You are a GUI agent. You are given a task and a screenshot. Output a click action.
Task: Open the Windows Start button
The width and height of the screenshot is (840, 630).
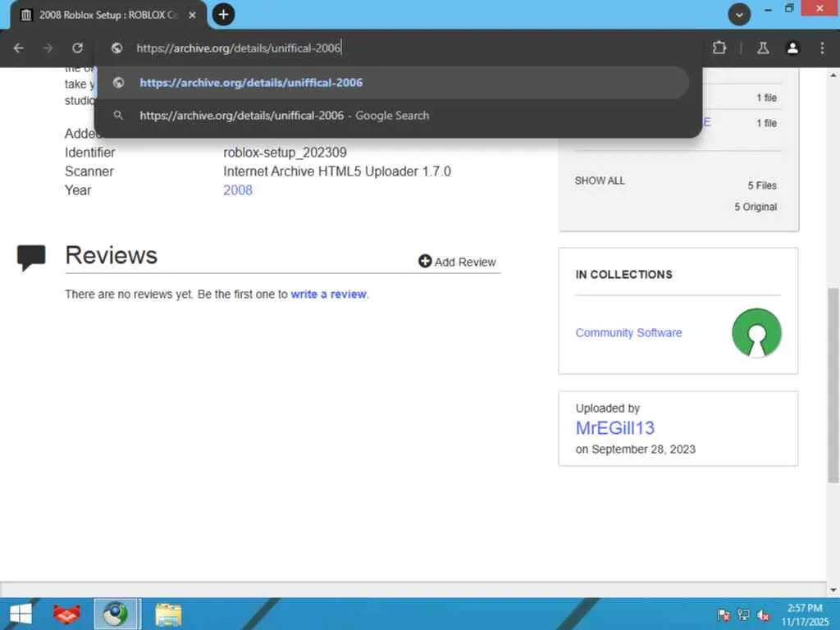(x=21, y=614)
